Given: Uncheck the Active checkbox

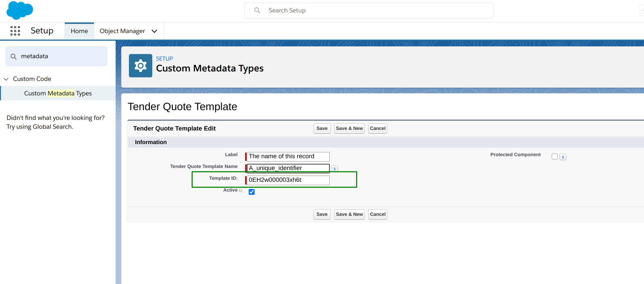Looking at the screenshot, I should click(252, 192).
